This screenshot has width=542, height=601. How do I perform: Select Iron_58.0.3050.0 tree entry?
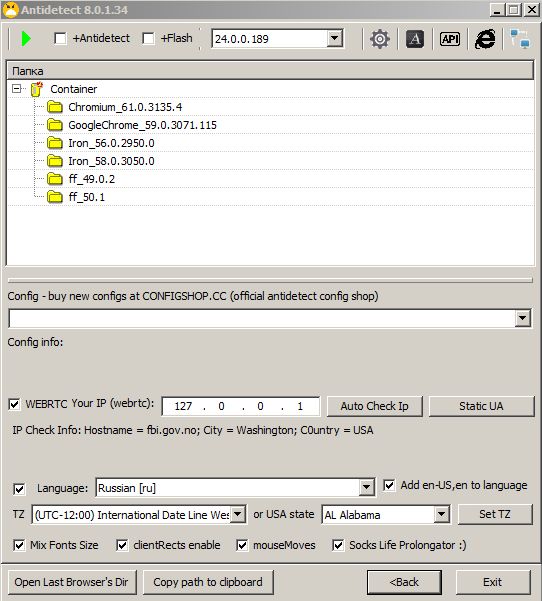pos(111,161)
